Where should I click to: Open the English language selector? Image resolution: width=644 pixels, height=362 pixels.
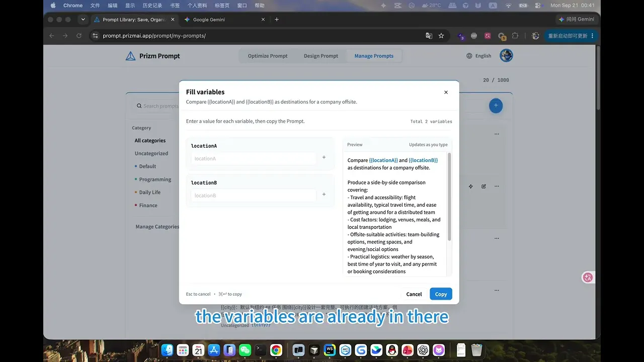click(478, 56)
